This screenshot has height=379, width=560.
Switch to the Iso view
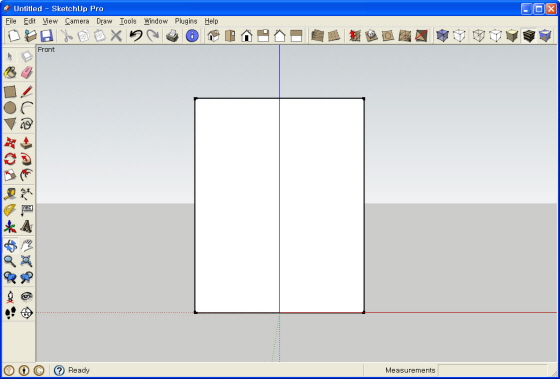tap(213, 36)
